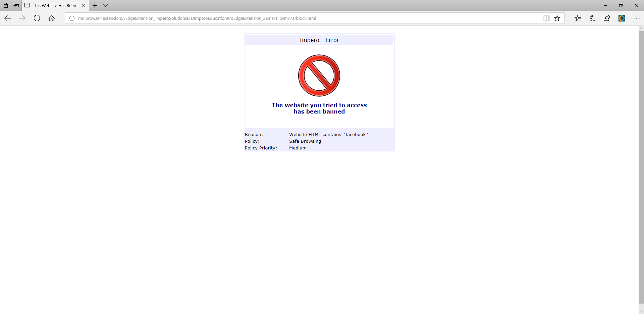Show tab previews chevron
The width and height of the screenshot is (644, 314).
coord(105,5)
